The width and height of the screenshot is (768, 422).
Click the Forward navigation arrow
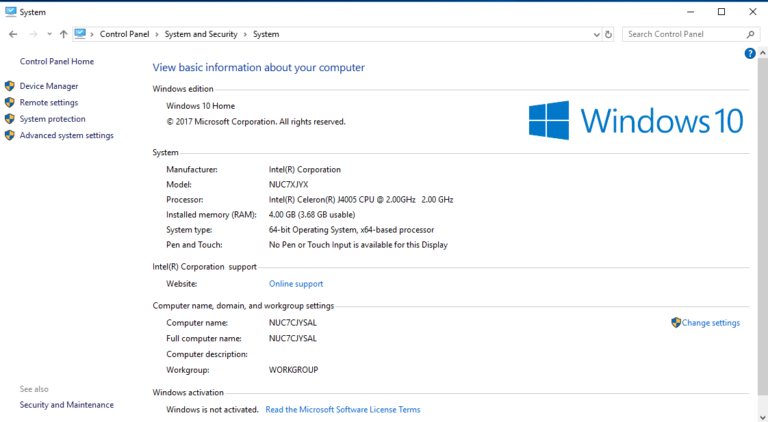click(33, 34)
